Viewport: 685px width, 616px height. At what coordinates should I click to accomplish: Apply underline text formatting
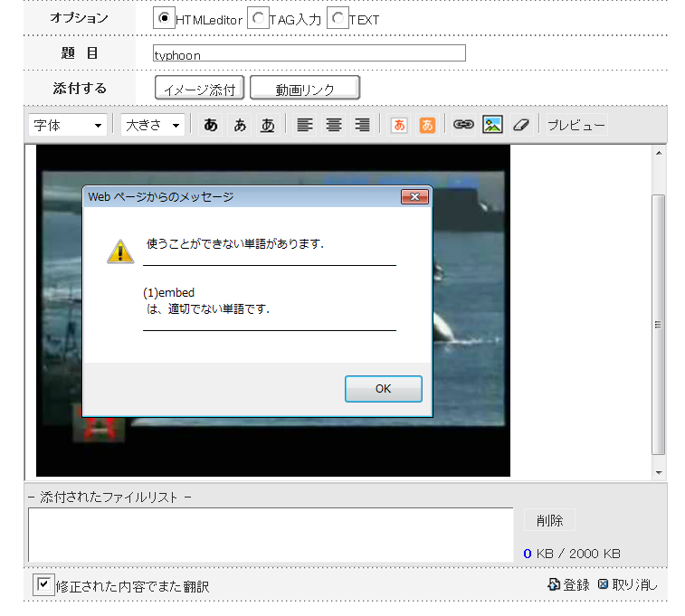(x=268, y=126)
